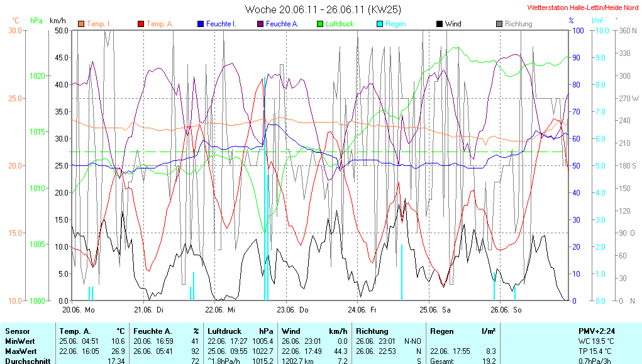Click the orange Temp. I. legend swatch
The image size is (642, 364).
click(x=80, y=24)
